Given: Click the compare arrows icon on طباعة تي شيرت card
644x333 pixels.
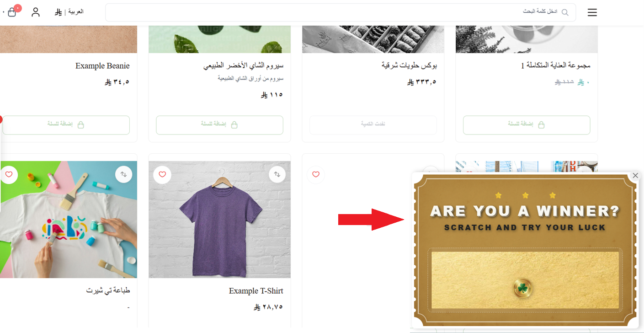Looking at the screenshot, I should point(124,174).
